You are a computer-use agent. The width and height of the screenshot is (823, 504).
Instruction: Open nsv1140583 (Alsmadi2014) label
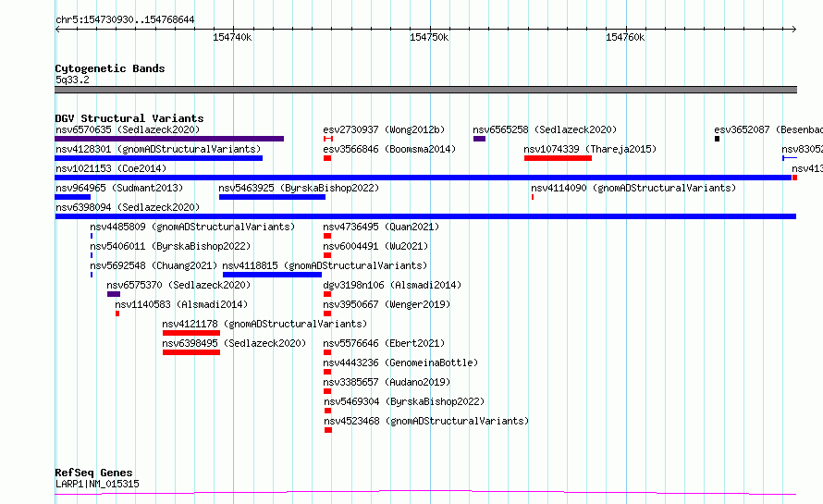tap(181, 304)
